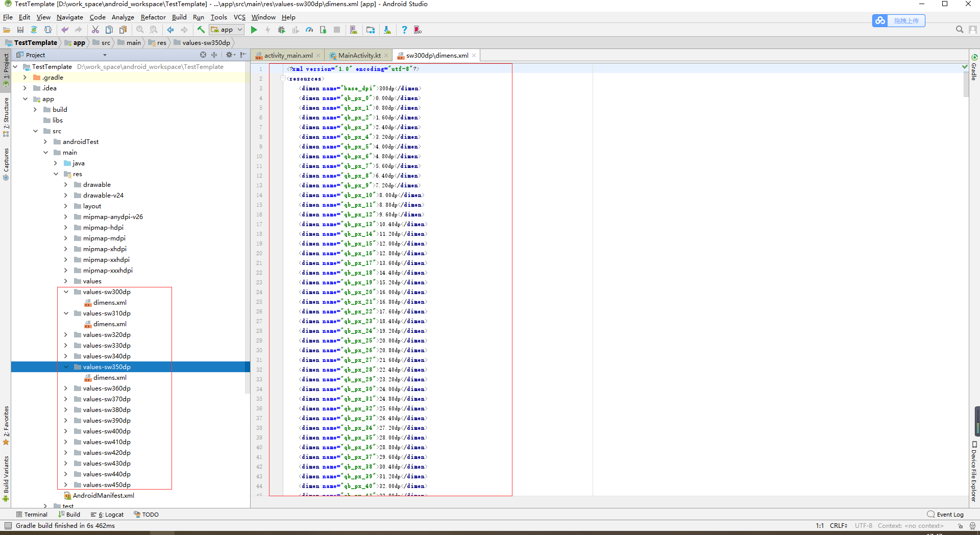Click the UTF-8 encoding in status bar
The height and width of the screenshot is (535, 980).
pyautogui.click(x=864, y=526)
